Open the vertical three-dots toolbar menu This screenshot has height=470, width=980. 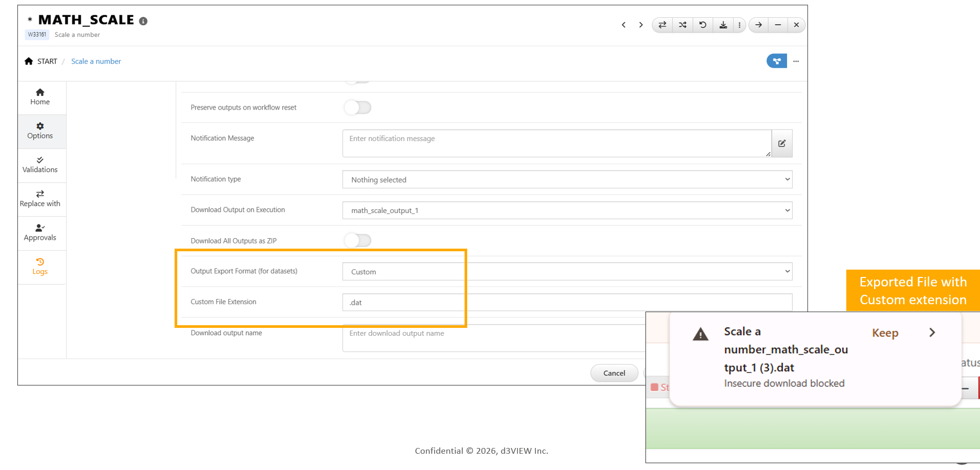click(739, 25)
